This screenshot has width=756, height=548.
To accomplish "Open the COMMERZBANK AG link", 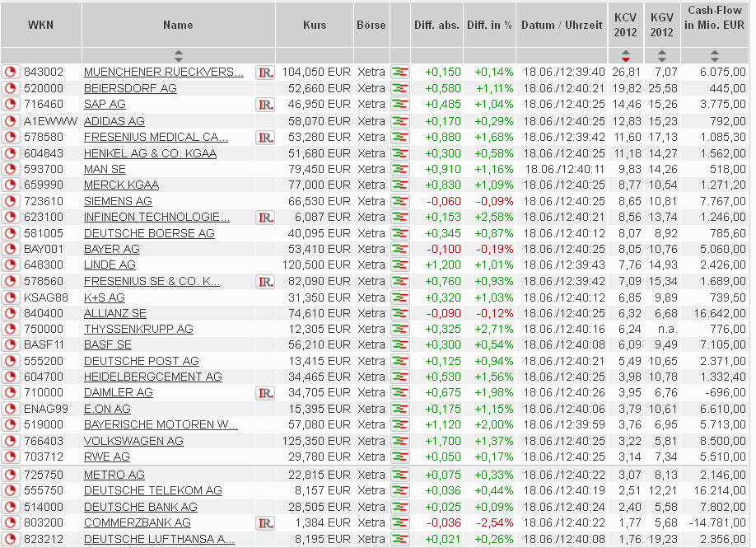I will tap(138, 523).
